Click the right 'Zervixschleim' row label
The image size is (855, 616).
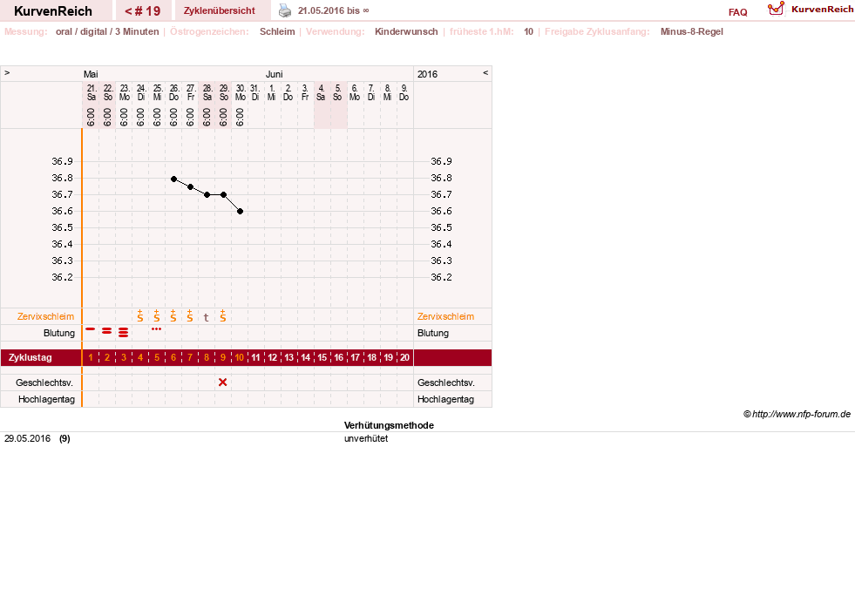(x=445, y=316)
